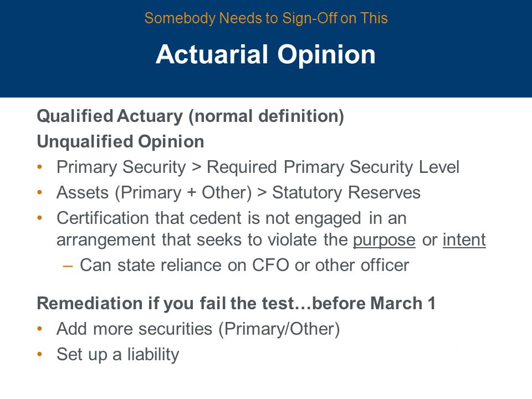Image resolution: width=532 pixels, height=399 pixels.
Task: Click the orange bullet dot before 'Assets'
Action: (40, 192)
